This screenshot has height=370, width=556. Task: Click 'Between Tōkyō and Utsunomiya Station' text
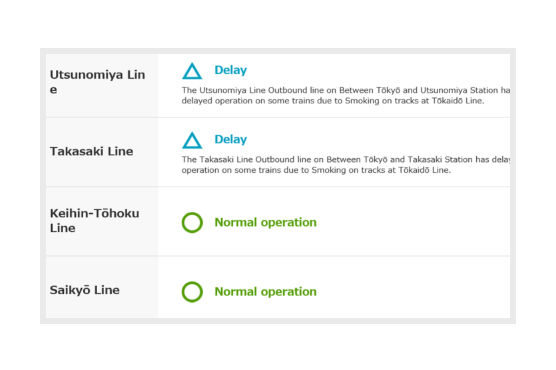(x=418, y=90)
